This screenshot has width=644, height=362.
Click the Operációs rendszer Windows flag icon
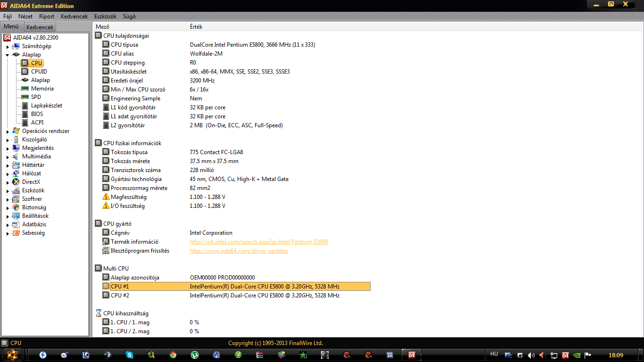(x=16, y=131)
